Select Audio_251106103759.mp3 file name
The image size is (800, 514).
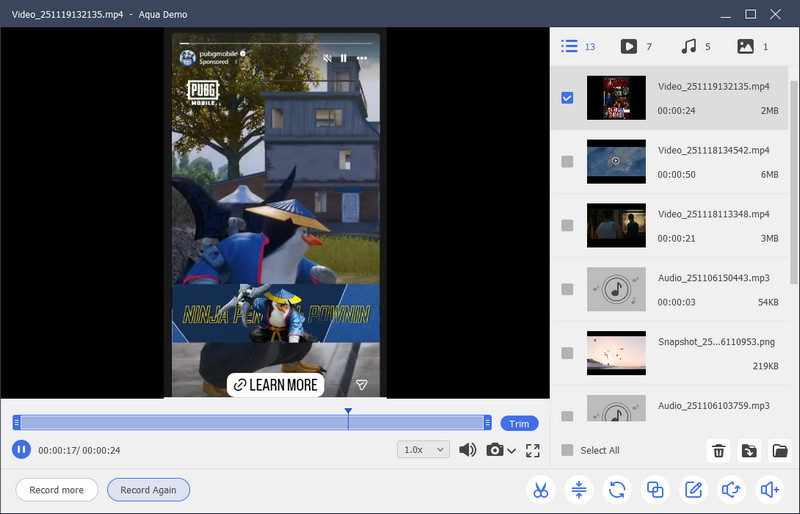point(713,405)
